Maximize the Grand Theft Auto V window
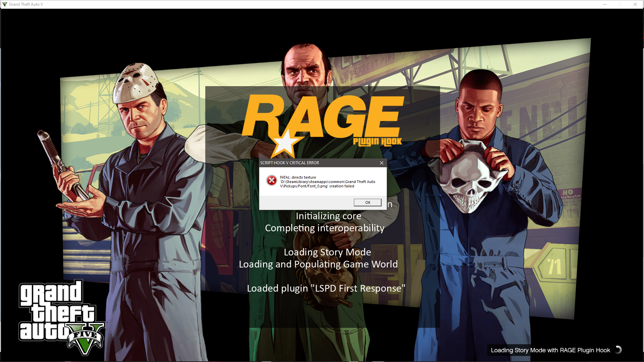 pyautogui.click(x=620, y=4)
